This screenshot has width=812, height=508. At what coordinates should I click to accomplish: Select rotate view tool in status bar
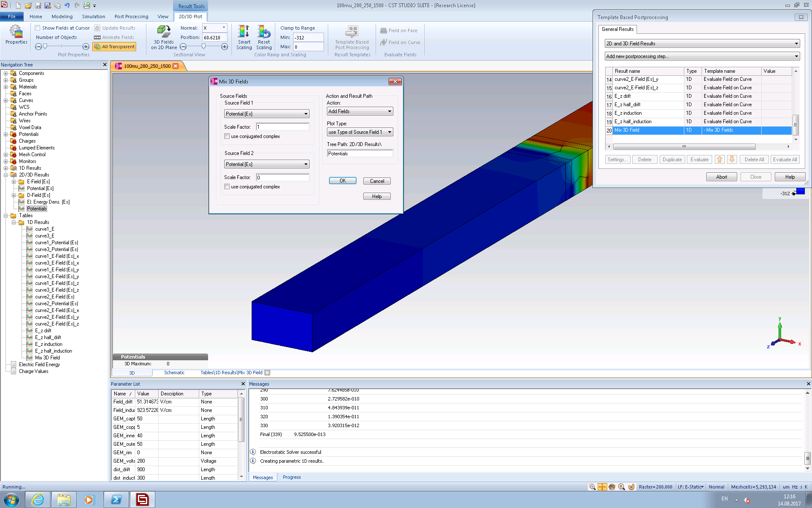(612, 487)
